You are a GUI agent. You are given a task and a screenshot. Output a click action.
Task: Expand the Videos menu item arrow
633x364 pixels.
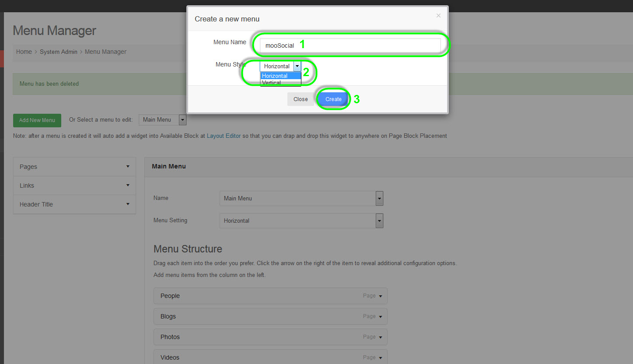[380, 358]
